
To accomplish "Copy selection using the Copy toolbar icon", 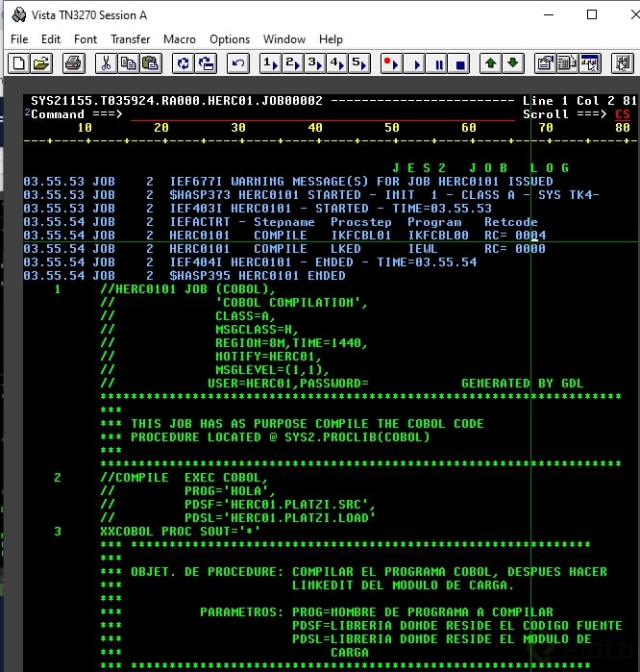I will 128,63.
